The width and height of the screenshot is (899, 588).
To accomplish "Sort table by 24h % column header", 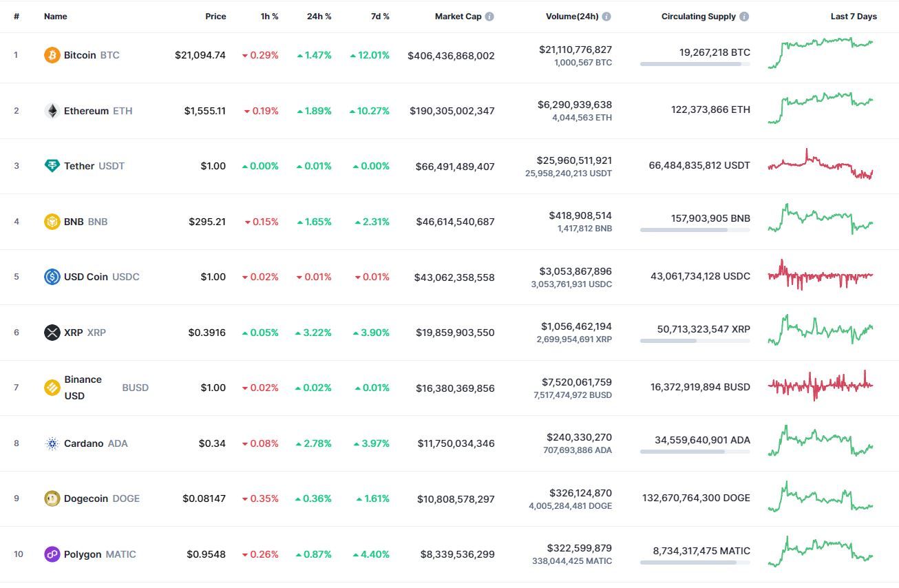I will pyautogui.click(x=319, y=17).
